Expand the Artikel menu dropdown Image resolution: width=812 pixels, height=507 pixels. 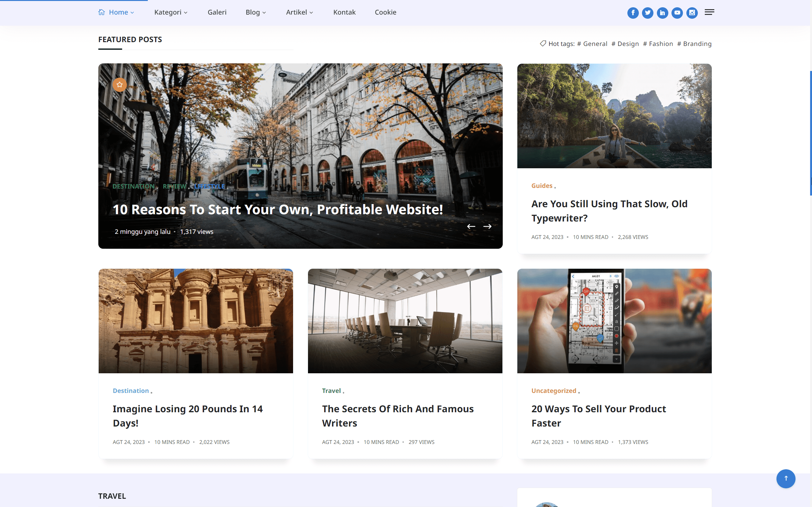pos(299,12)
